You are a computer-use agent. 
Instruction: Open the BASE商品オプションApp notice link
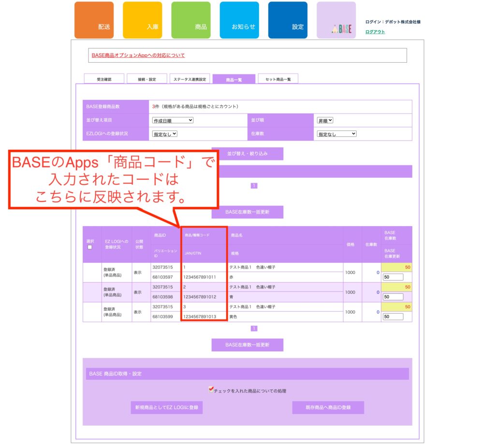point(138,55)
